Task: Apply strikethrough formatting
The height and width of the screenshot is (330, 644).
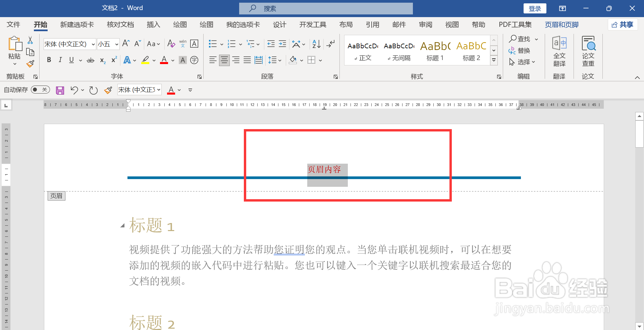Action: click(x=91, y=60)
